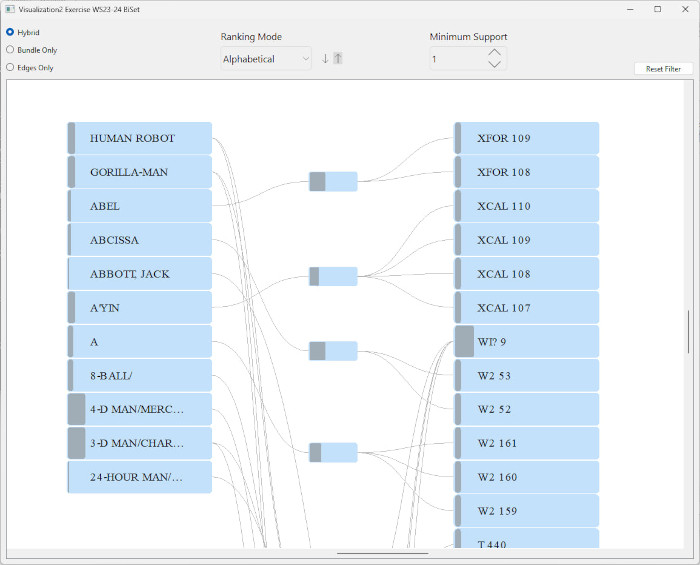This screenshot has width=700, height=565.
Task: Click the XCAL 108 node
Action: [x=527, y=274]
